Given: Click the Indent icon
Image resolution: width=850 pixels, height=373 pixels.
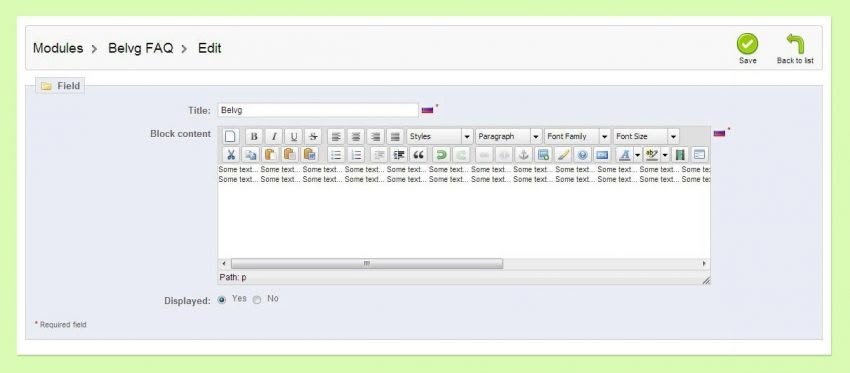Looking at the screenshot, I should [399, 155].
